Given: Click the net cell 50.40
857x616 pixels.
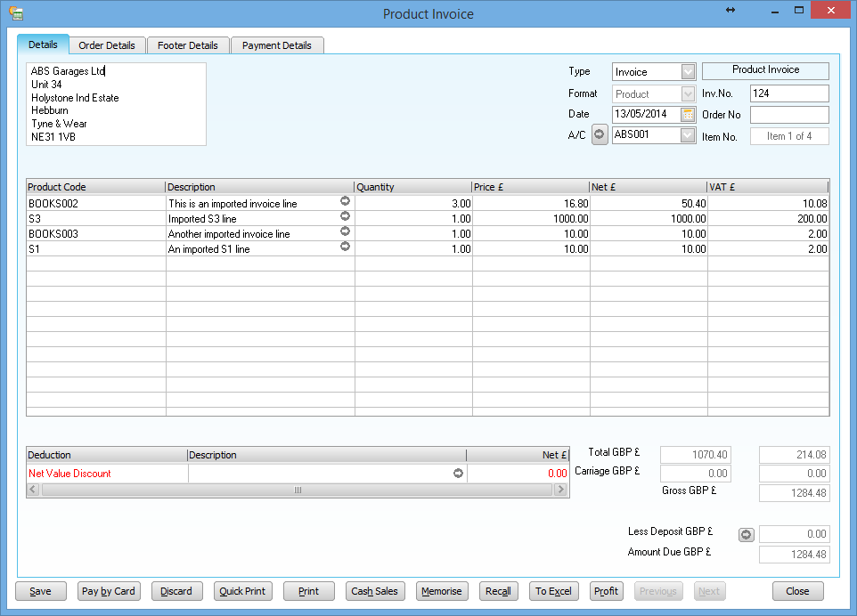Looking at the screenshot, I should tap(649, 203).
